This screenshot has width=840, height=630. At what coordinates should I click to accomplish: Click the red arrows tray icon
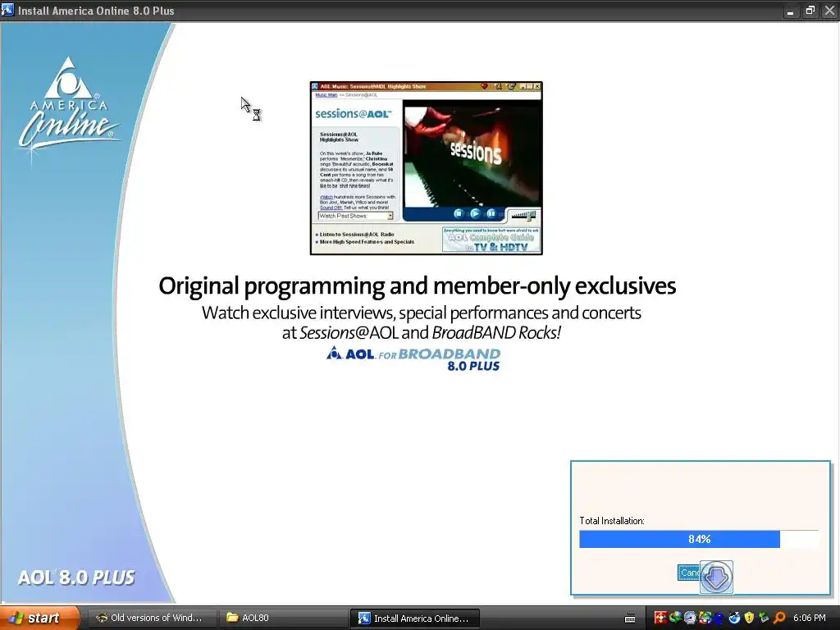tap(660, 618)
